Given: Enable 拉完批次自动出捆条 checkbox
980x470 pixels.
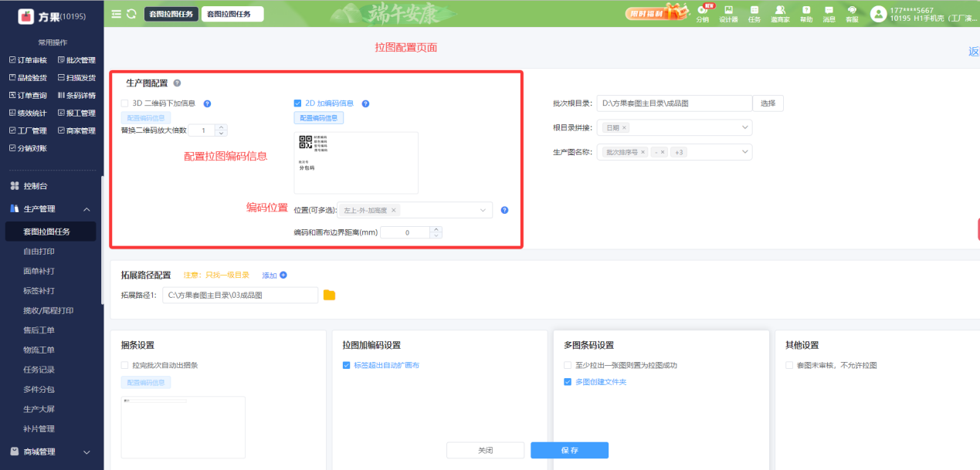Looking at the screenshot, I should pyautogui.click(x=124, y=365).
